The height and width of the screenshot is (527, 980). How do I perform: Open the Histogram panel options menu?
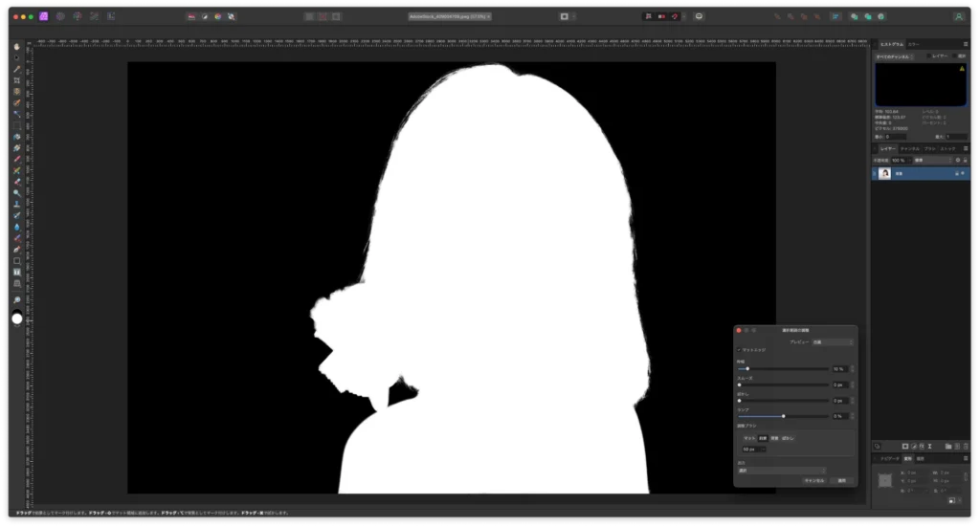click(964, 44)
